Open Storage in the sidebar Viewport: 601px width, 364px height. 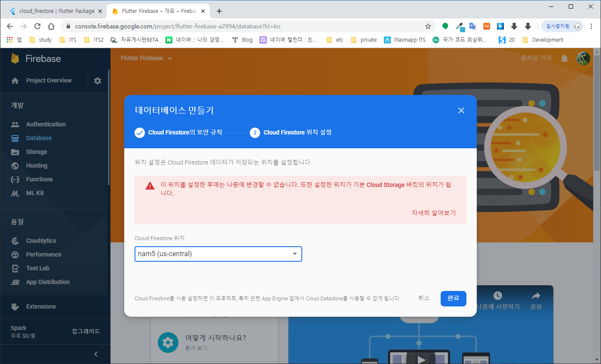point(37,152)
